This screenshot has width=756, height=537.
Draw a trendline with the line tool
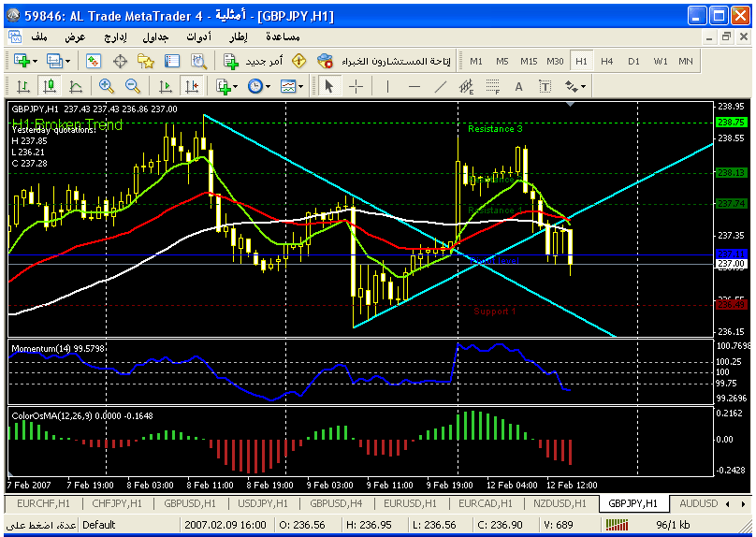440,86
